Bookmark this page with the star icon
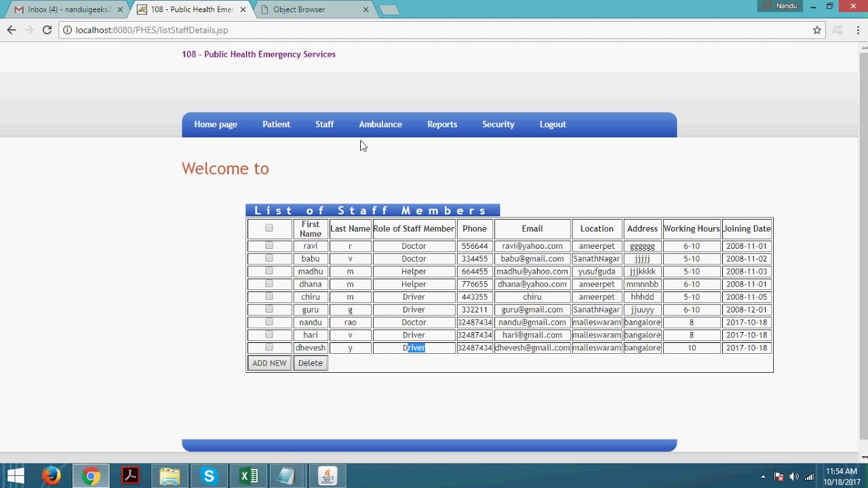The width and height of the screenshot is (868, 488). pos(817,30)
